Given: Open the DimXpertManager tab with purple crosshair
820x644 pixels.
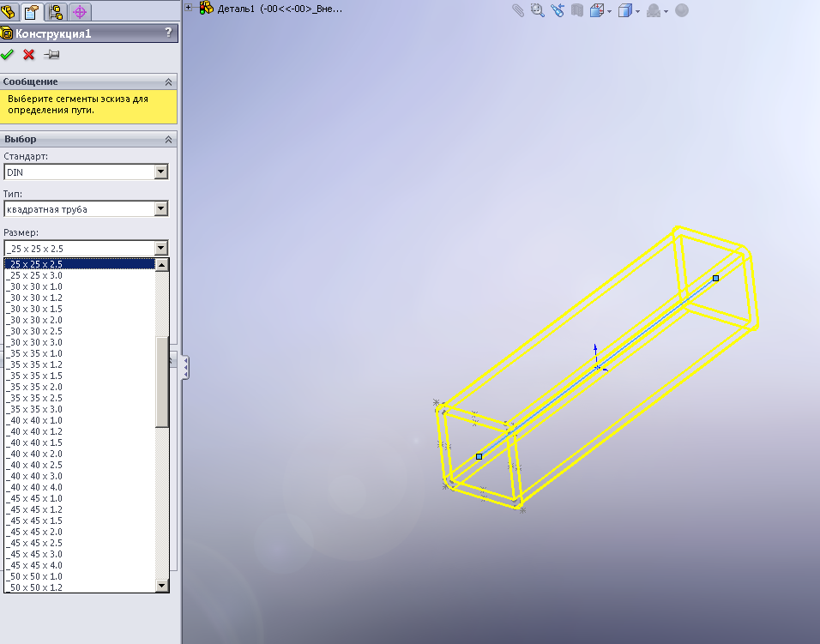Looking at the screenshot, I should [x=79, y=11].
